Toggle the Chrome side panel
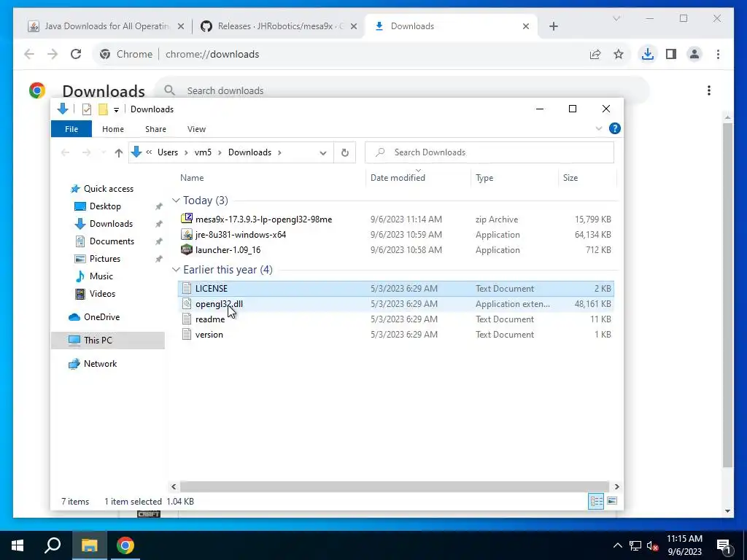 pos(671,54)
